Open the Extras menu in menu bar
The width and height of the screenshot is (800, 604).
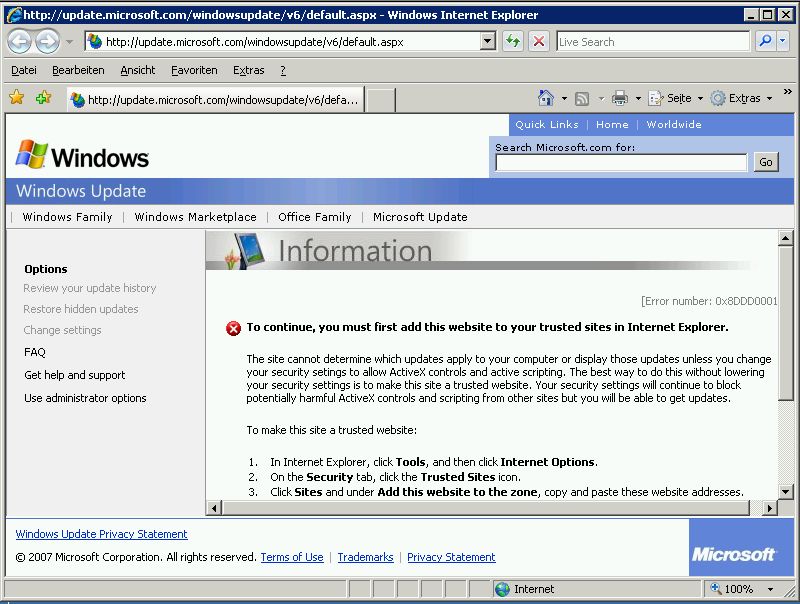248,70
